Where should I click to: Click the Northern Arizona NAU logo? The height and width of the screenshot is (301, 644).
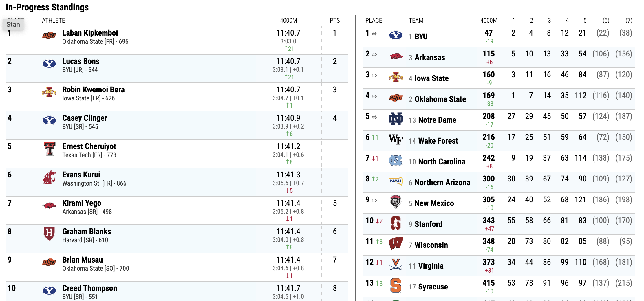point(396,181)
